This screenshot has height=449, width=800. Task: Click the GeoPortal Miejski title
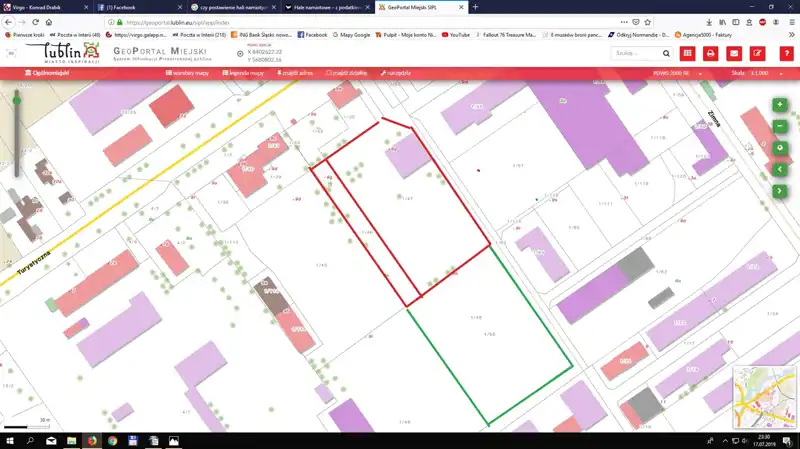click(x=160, y=51)
